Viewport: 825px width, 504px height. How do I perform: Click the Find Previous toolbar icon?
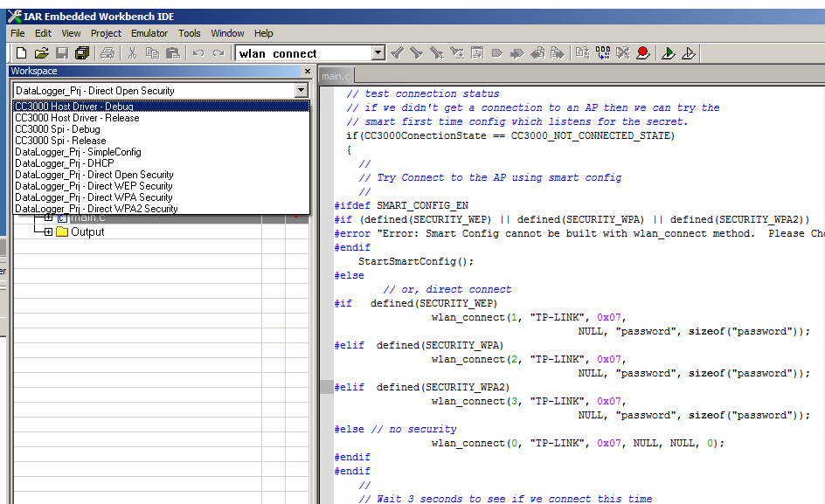click(x=398, y=53)
